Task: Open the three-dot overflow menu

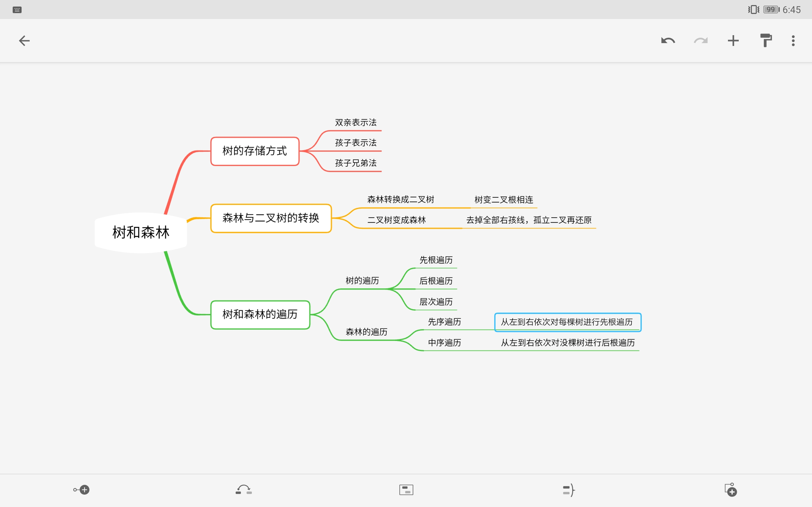Action: click(793, 41)
